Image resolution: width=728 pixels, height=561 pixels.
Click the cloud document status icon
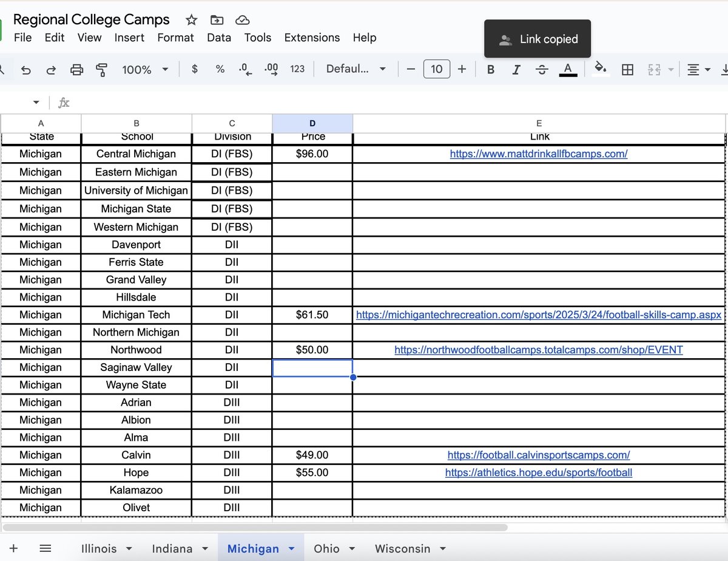coord(242,20)
